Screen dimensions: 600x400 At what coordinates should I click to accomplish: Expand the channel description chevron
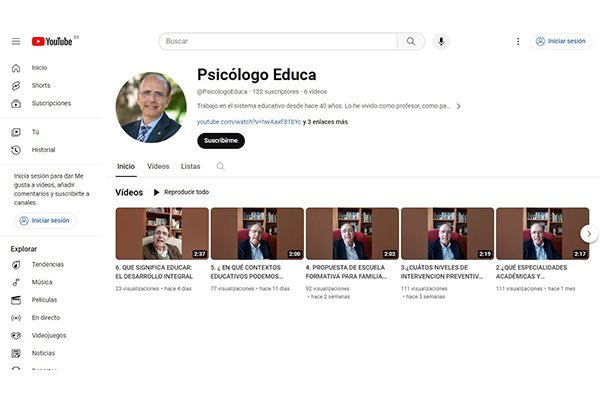pyautogui.click(x=458, y=106)
